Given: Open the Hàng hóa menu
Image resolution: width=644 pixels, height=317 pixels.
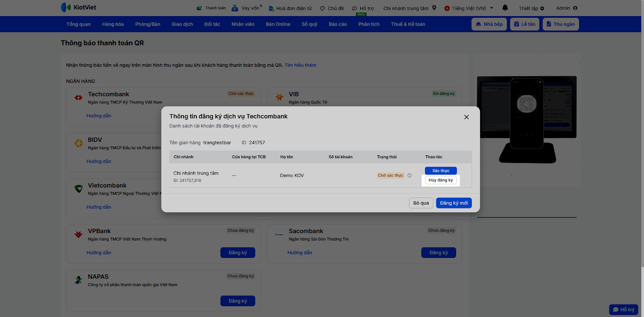Looking at the screenshot, I should point(113,24).
